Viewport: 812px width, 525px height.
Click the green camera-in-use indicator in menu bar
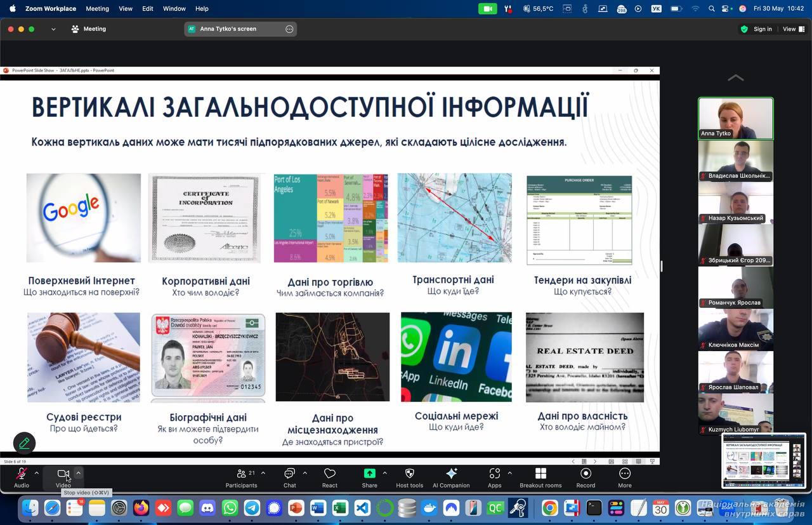(487, 9)
